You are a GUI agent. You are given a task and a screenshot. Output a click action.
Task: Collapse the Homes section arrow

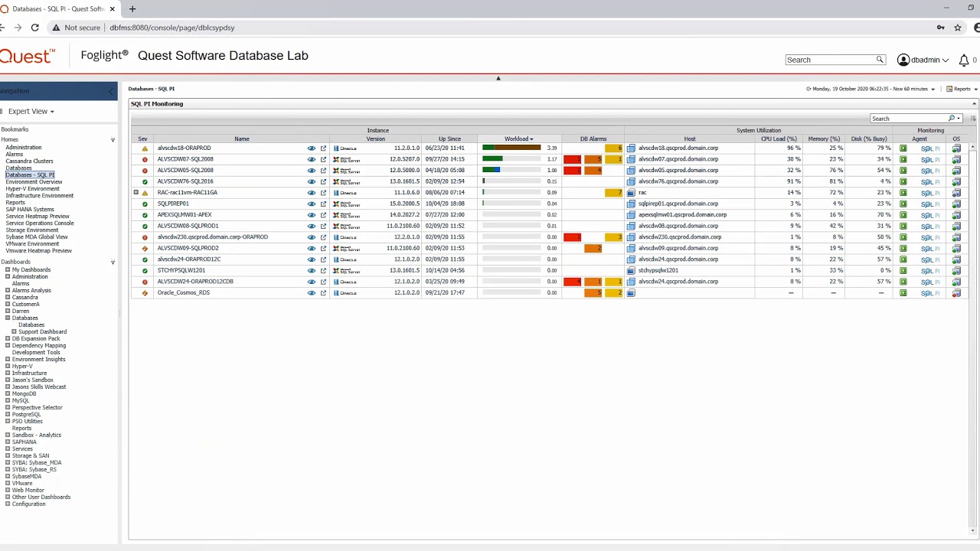click(x=113, y=140)
